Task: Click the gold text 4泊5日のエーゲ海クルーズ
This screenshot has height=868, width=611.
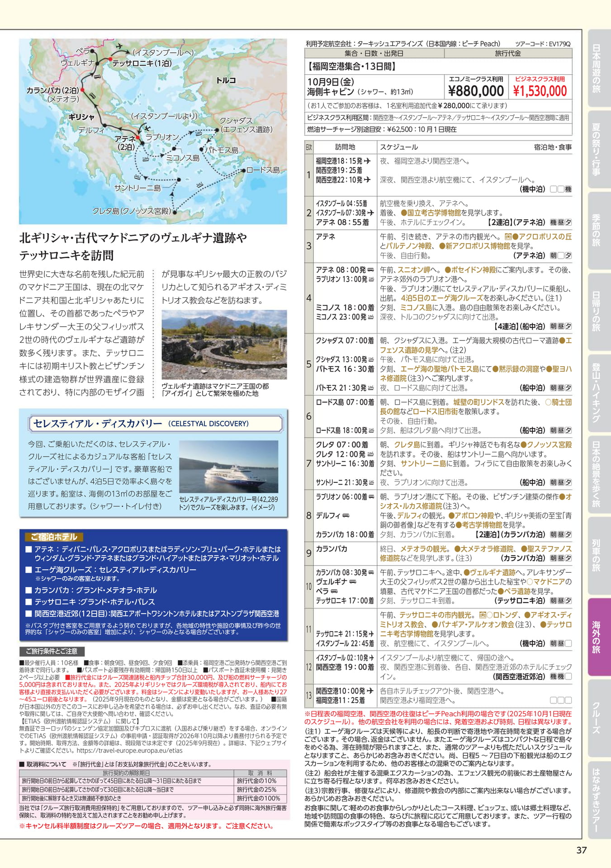Action: (x=442, y=298)
